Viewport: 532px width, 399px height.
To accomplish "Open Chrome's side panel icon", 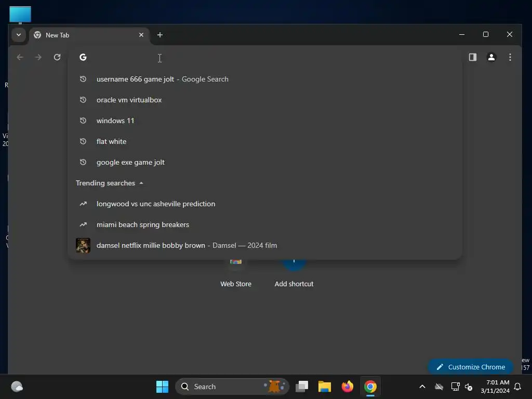I will [473, 57].
